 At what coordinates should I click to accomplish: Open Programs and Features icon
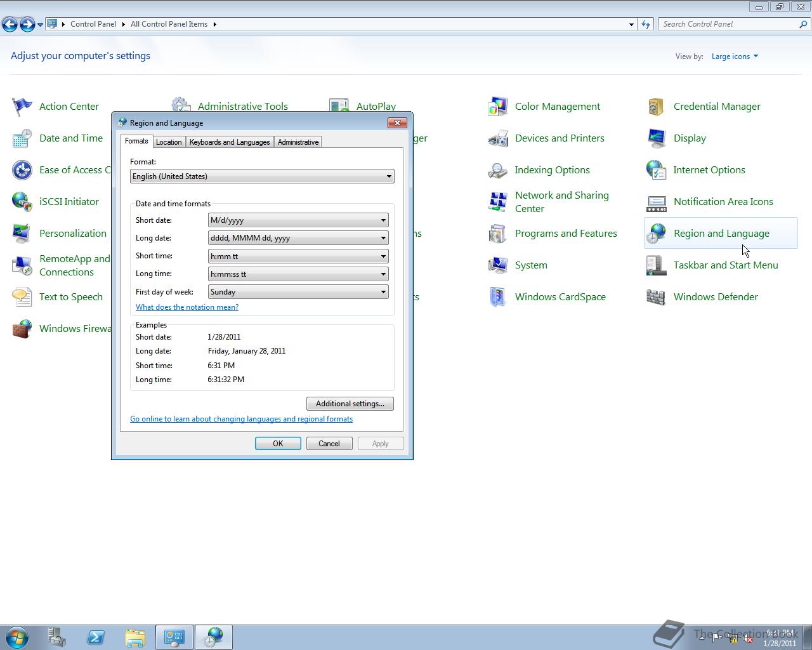coord(498,234)
